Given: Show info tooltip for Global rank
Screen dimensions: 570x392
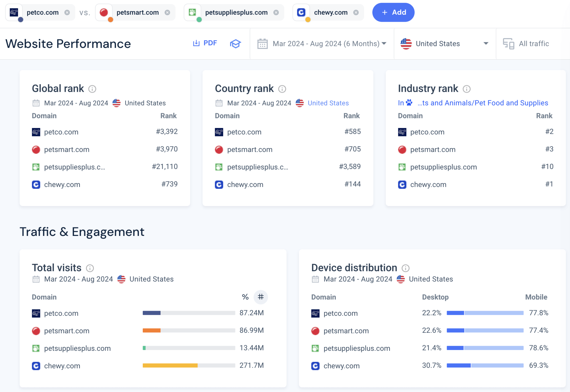Looking at the screenshot, I should tap(92, 89).
